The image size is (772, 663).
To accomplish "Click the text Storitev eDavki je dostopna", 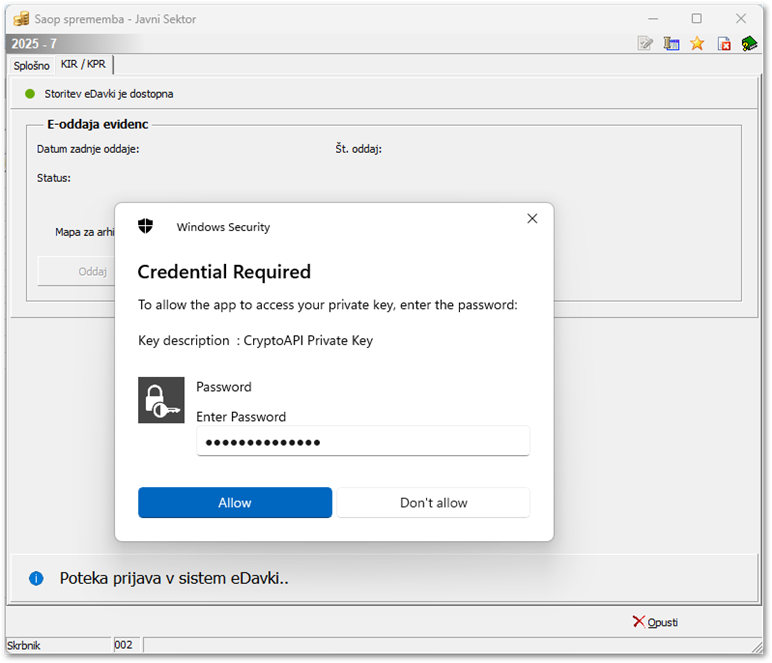I will (109, 94).
